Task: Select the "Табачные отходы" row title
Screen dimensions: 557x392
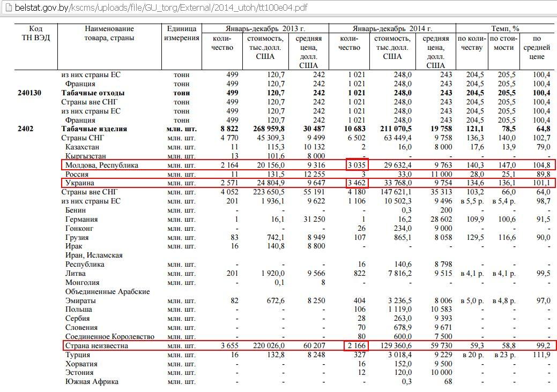Action: (93, 93)
